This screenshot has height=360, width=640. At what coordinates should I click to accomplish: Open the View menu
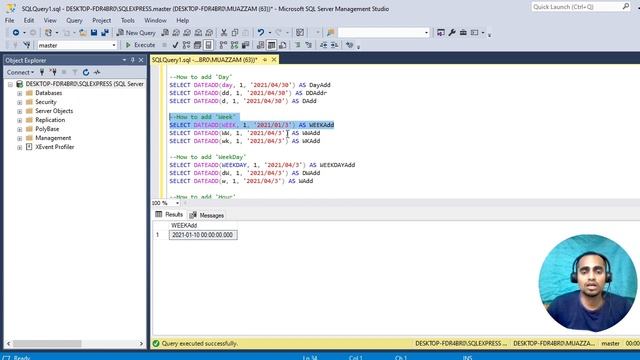[x=50, y=20]
